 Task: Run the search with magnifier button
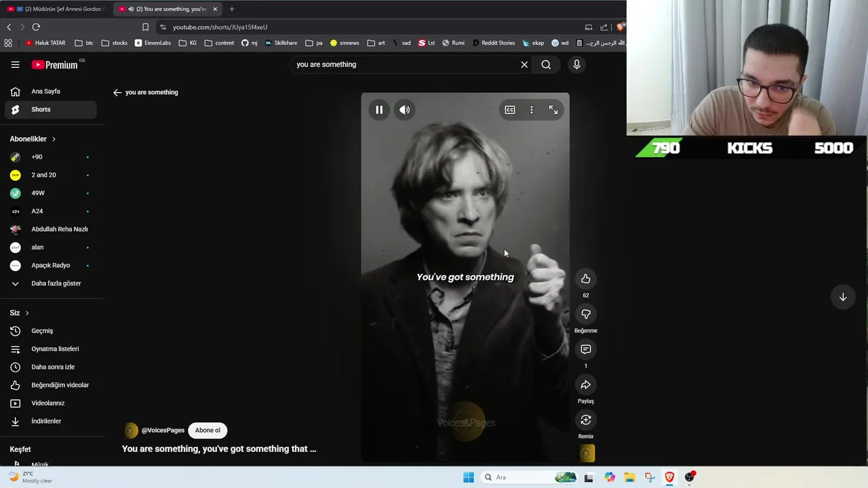coord(546,64)
